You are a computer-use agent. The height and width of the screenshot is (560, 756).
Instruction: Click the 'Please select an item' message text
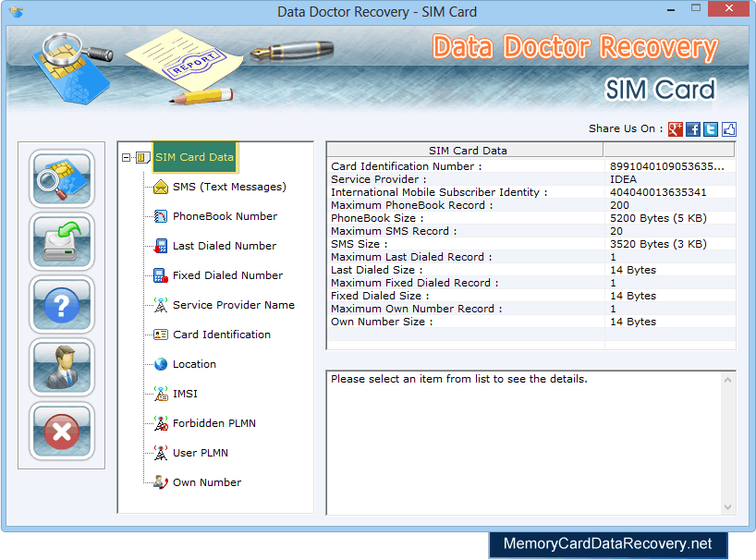(459, 379)
